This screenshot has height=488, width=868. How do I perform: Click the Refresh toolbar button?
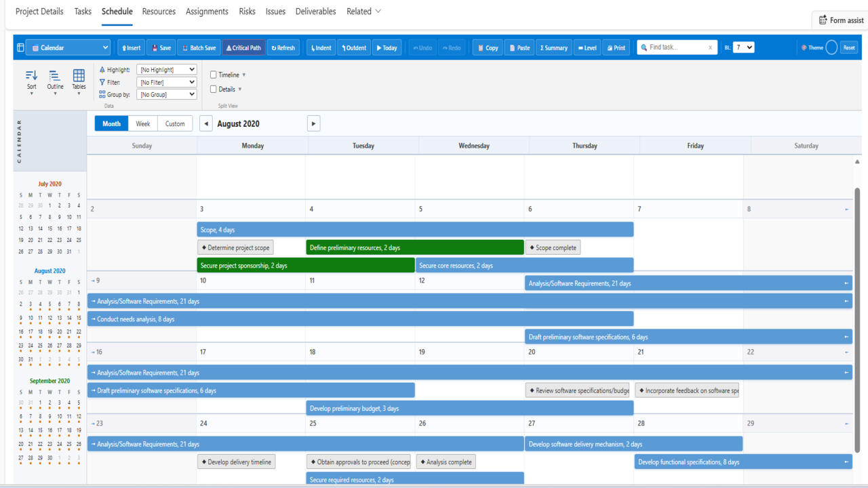pos(283,48)
